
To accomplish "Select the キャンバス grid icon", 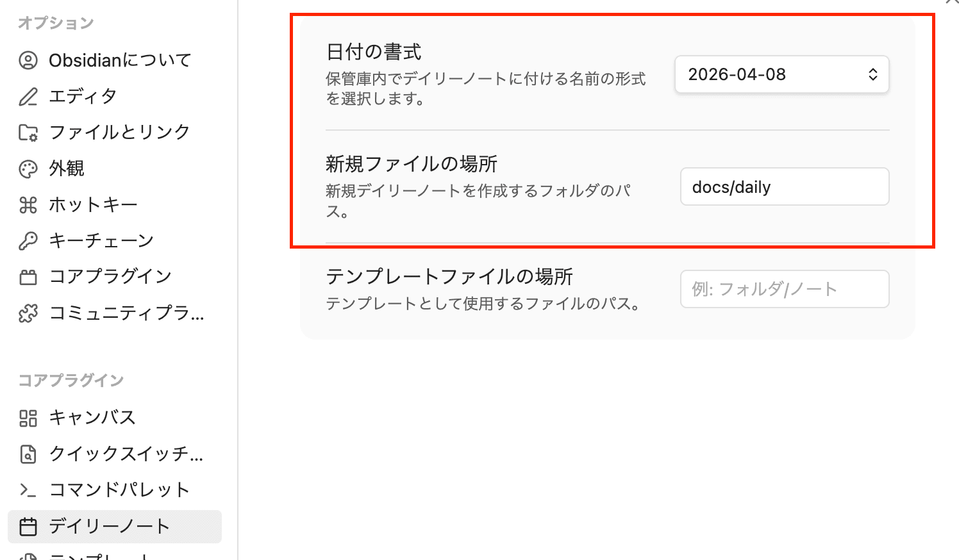I will pyautogui.click(x=28, y=417).
